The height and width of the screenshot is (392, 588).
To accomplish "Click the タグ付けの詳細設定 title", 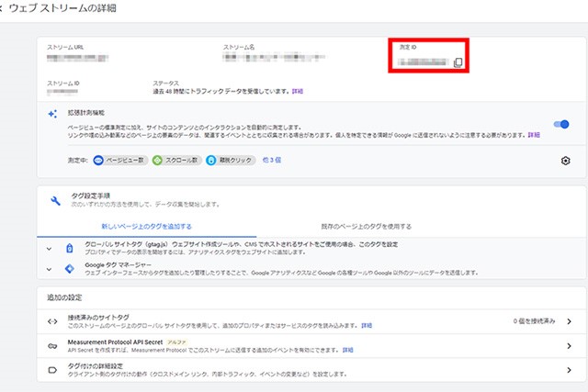I will point(96,366).
